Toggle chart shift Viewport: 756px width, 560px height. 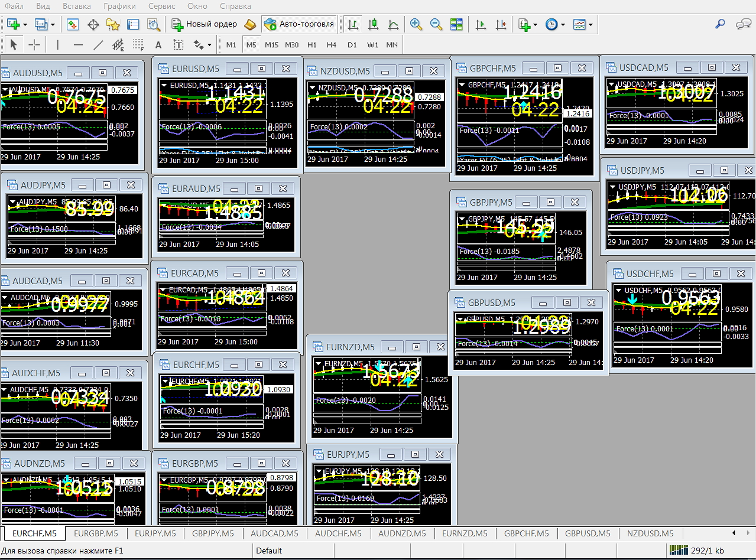501,24
